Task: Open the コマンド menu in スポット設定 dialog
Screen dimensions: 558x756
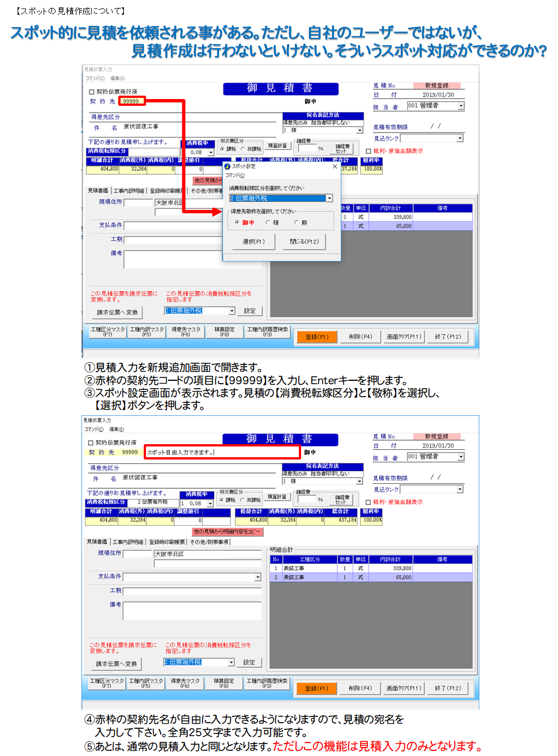Action: pyautogui.click(x=235, y=175)
